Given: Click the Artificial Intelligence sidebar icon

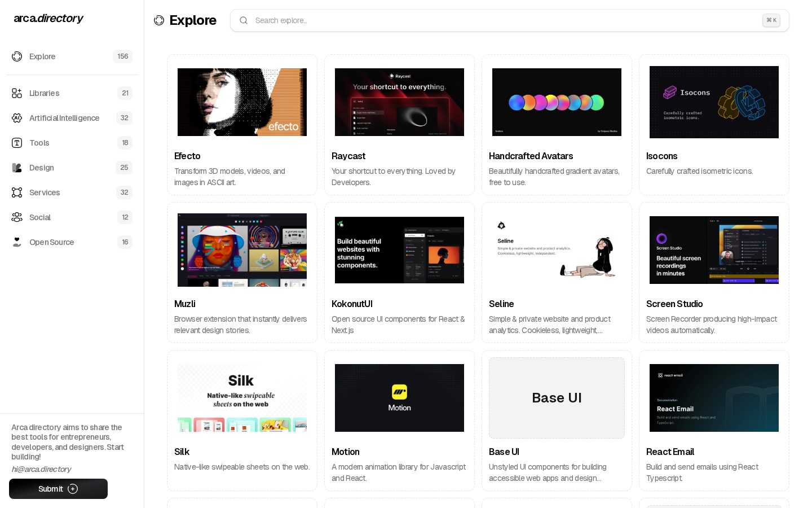Looking at the screenshot, I should click(17, 118).
